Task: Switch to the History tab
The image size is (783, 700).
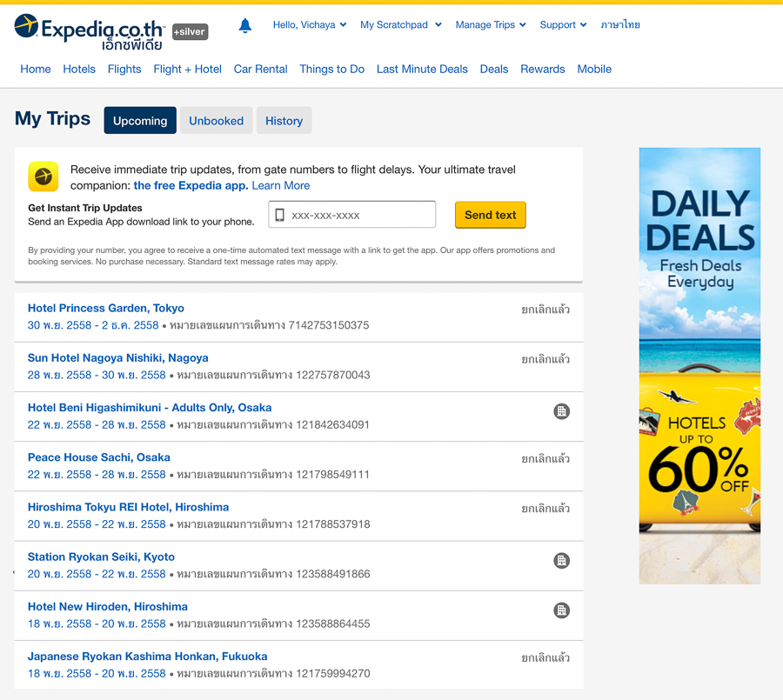Action: 284,120
